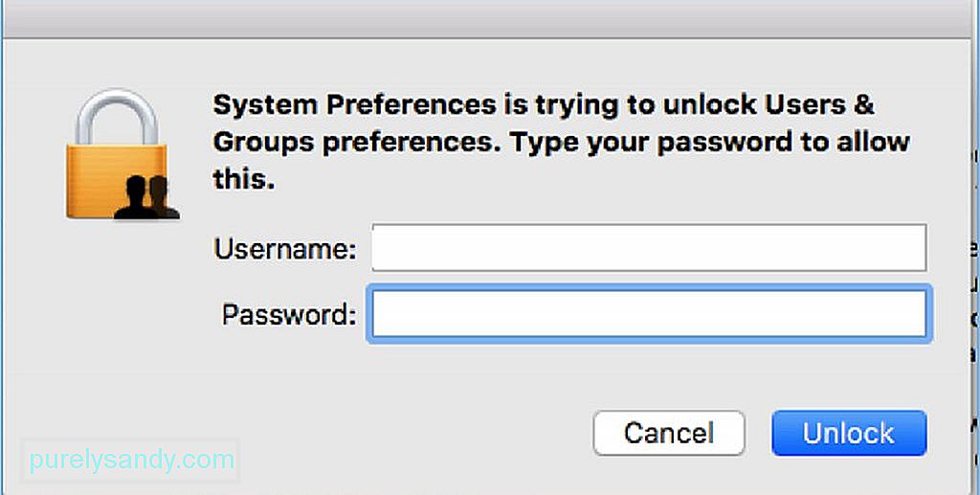
Task: Click the two-user silhouette badge on padlock
Action: tap(147, 197)
